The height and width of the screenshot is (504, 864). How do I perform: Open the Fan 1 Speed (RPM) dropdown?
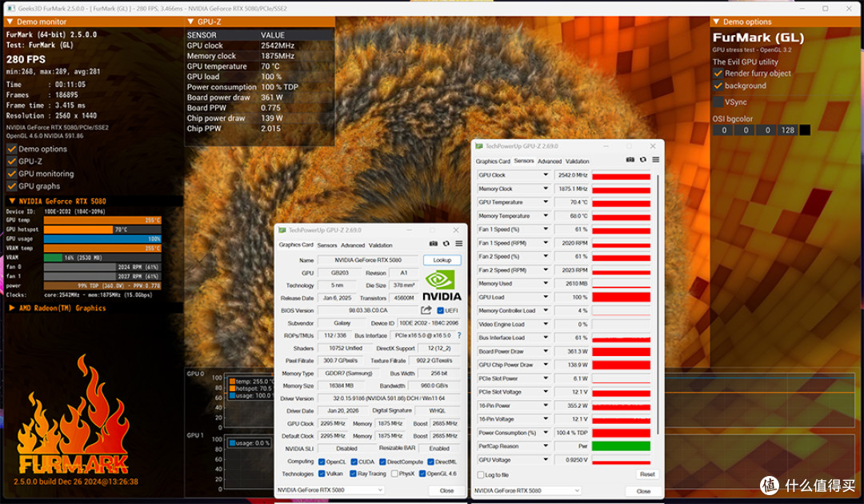[x=546, y=242]
